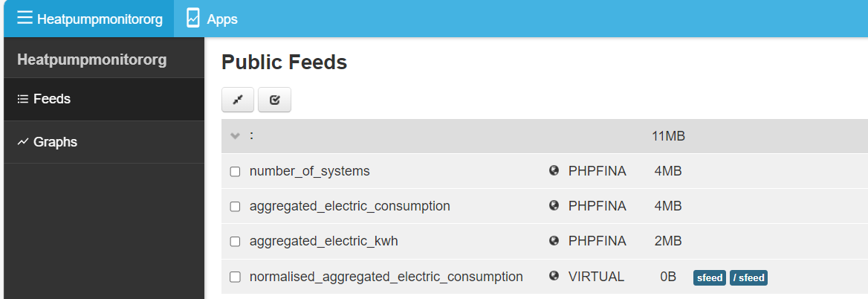Select the aggregated_electric_kwh checkbox
The image size is (868, 299).
coord(236,242)
